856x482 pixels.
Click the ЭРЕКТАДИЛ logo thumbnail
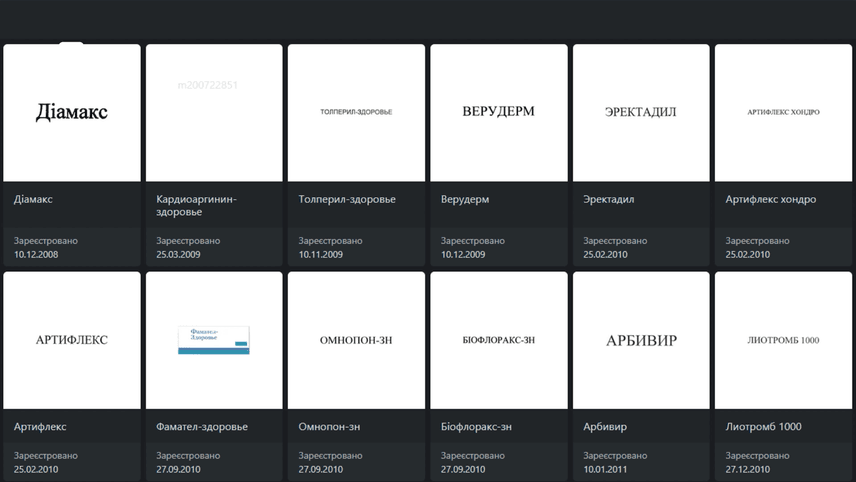click(x=640, y=112)
